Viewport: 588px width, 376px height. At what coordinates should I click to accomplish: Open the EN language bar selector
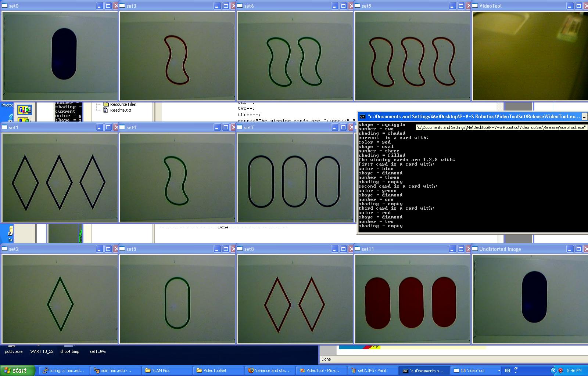508,370
